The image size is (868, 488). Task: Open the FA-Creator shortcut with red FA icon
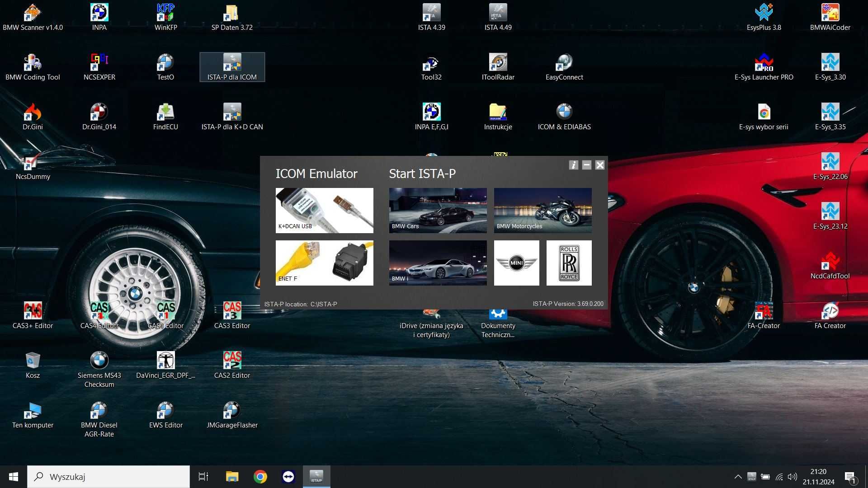tap(764, 316)
